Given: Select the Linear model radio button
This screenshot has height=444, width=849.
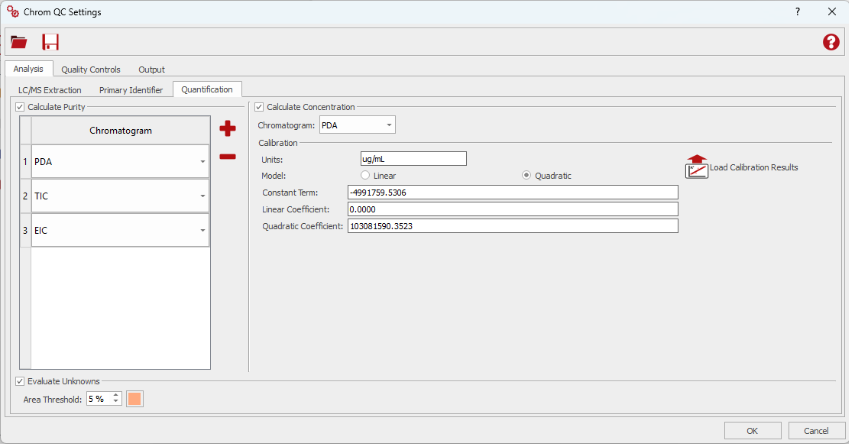Looking at the screenshot, I should tap(365, 176).
